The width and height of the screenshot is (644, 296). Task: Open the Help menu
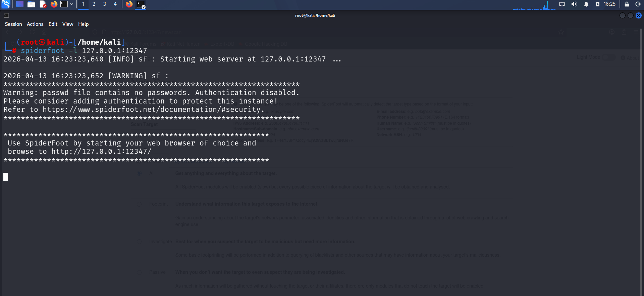coord(84,24)
